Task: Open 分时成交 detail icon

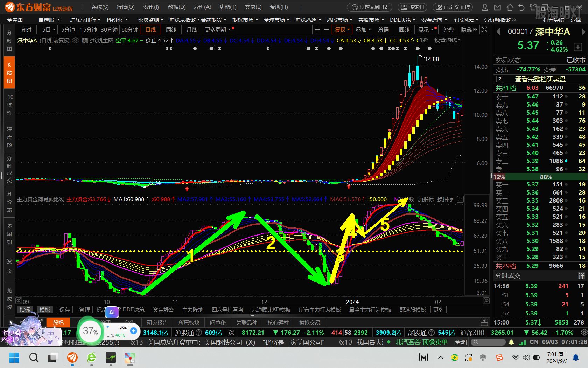Action: point(581,276)
